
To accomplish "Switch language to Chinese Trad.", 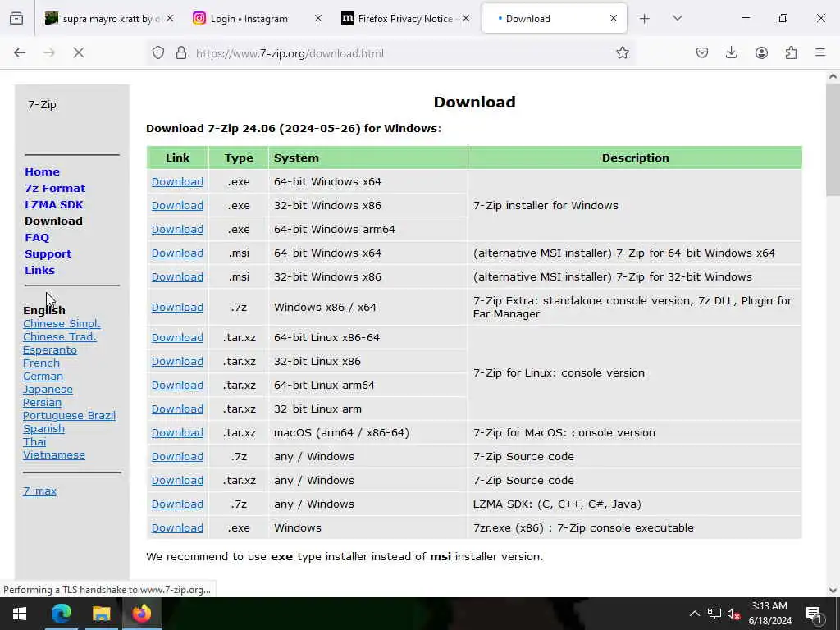I will pyautogui.click(x=59, y=337).
